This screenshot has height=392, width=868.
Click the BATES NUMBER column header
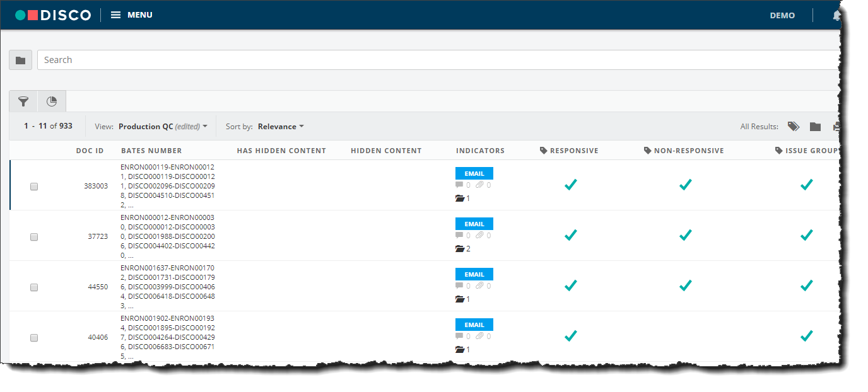tap(151, 151)
